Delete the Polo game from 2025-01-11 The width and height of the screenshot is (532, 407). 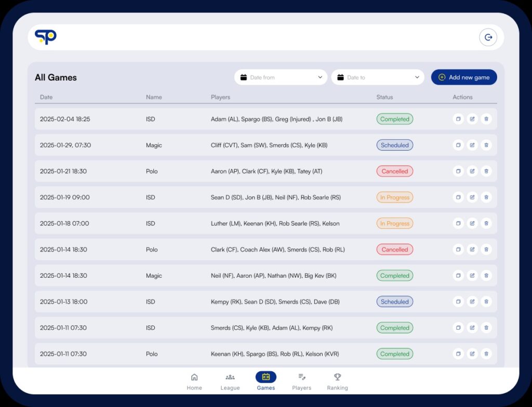click(x=486, y=354)
